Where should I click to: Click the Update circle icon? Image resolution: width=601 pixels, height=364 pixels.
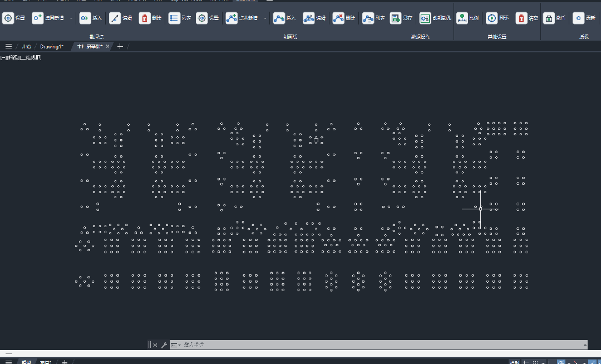[x=578, y=18]
